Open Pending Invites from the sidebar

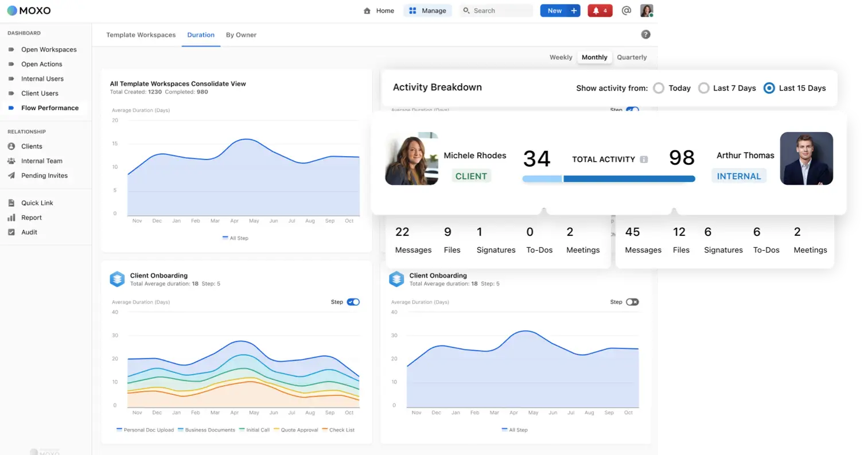43,176
